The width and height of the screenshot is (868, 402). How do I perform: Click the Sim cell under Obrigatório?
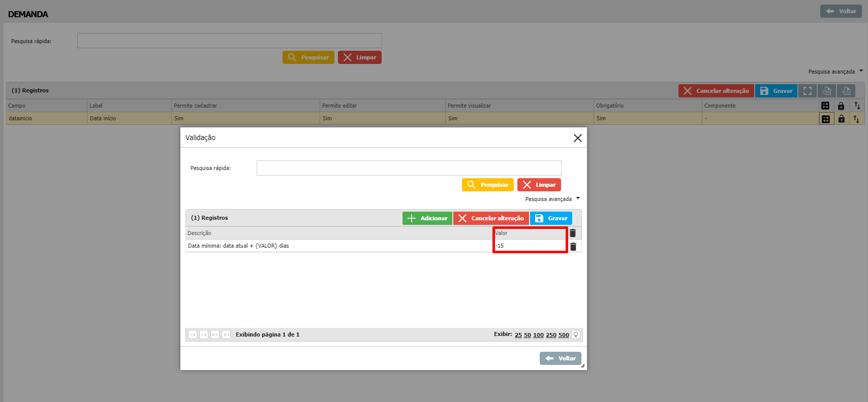pyautogui.click(x=647, y=118)
